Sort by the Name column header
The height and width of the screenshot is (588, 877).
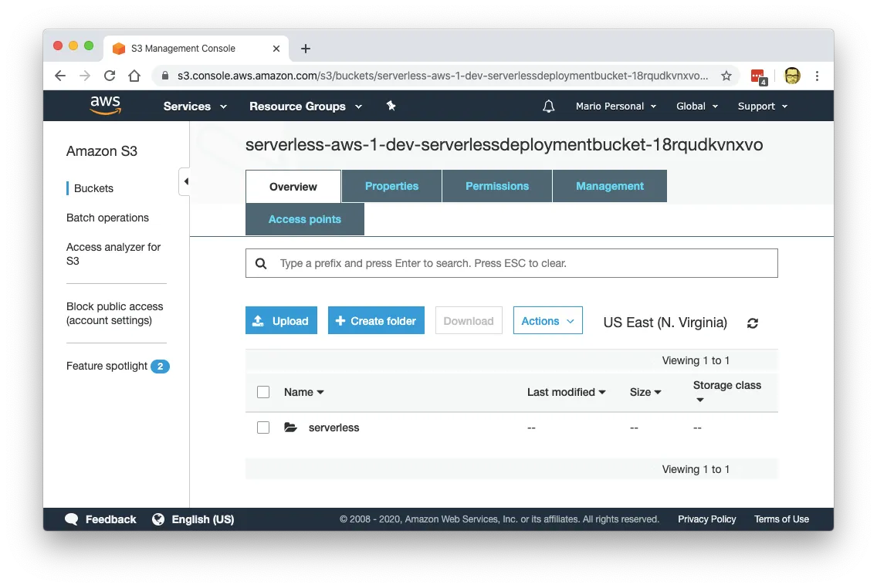pyautogui.click(x=303, y=392)
